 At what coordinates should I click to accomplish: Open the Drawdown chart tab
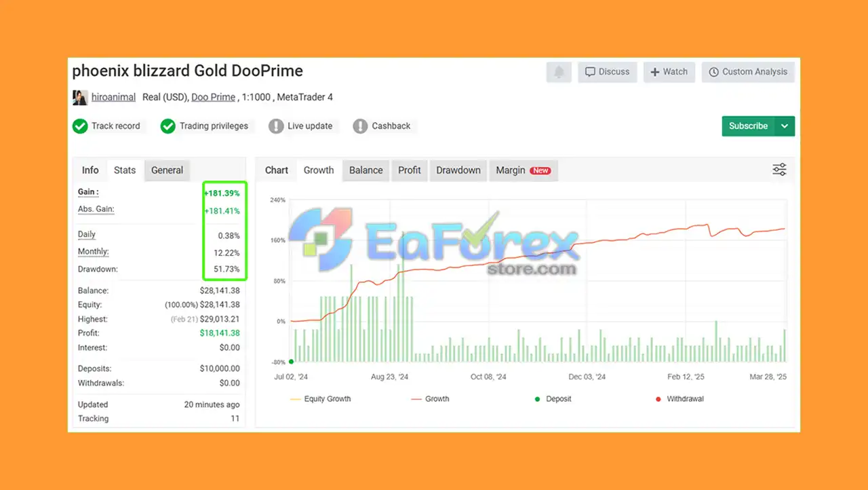[x=458, y=170]
